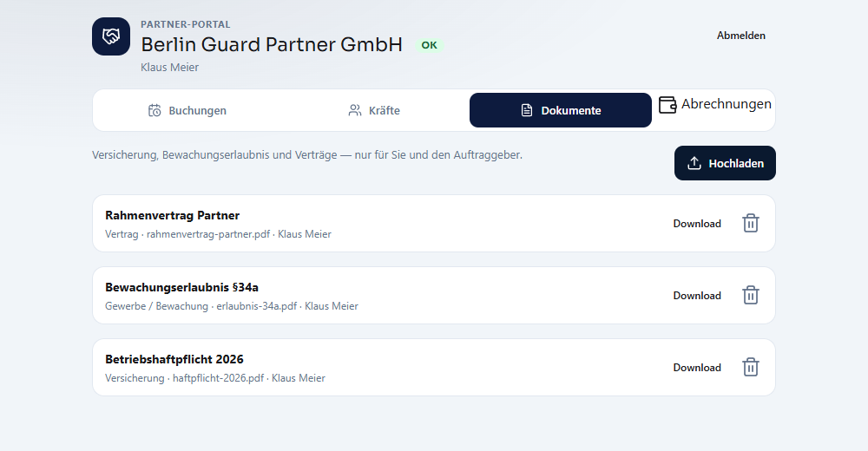Click the Hochladen upload button

(x=725, y=163)
